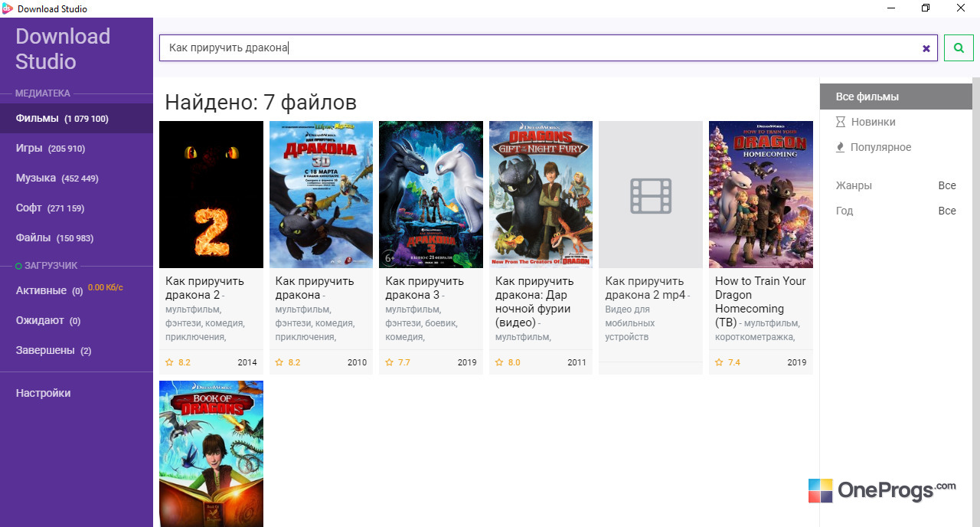Click the title How to Train Your Dragon Homecoming
Viewport: 980px width, 527px height.
(x=760, y=302)
